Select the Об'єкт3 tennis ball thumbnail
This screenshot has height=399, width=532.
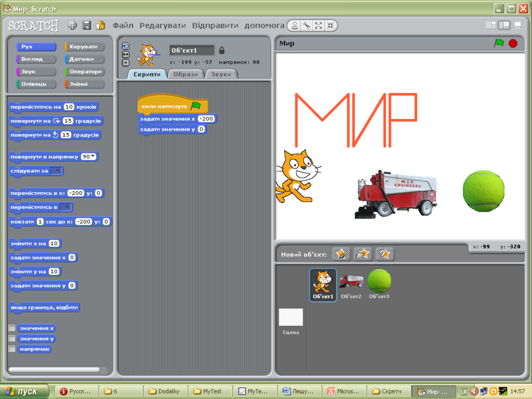(x=379, y=285)
